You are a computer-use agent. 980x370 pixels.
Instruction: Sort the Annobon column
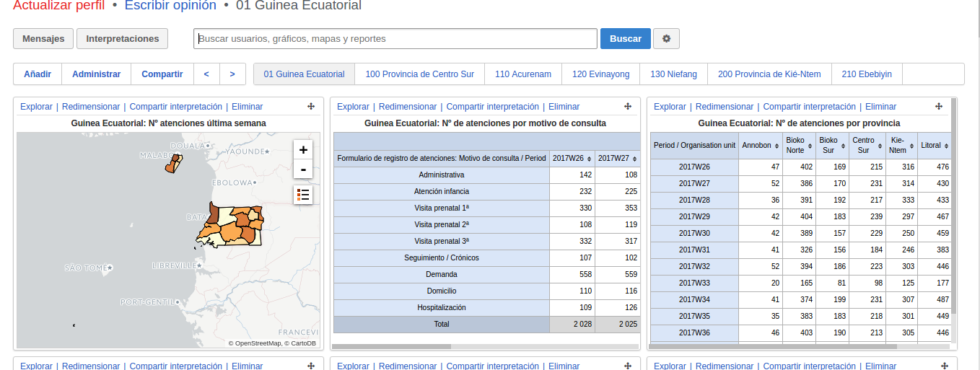click(777, 146)
